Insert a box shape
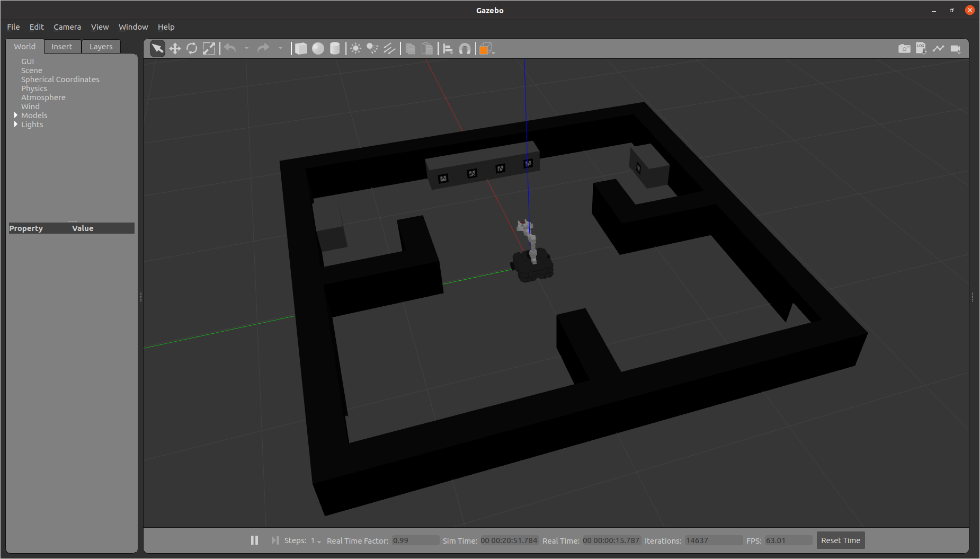The height and width of the screenshot is (559, 980). 301,49
